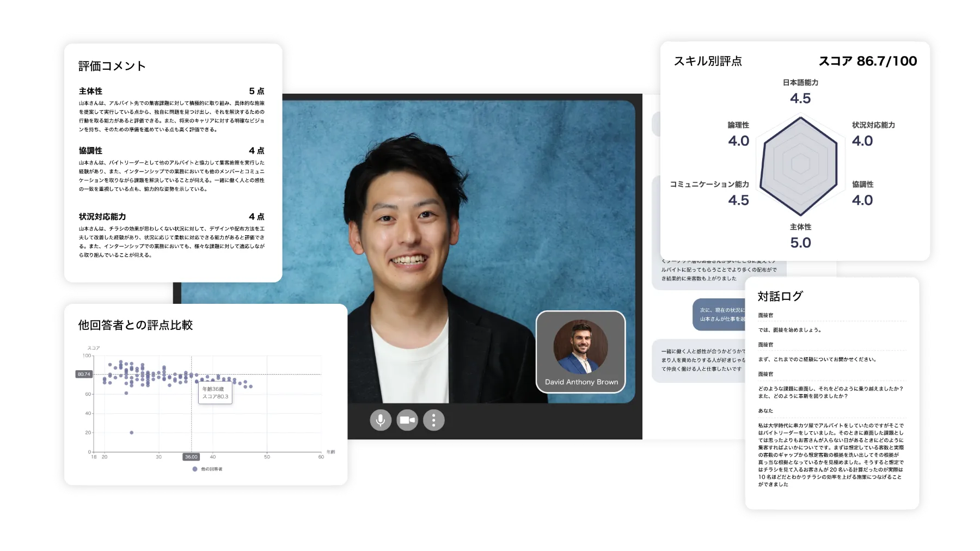Click the 主体性 5.0 radar rating
Viewport: 980px width, 551px height.
coord(800,236)
